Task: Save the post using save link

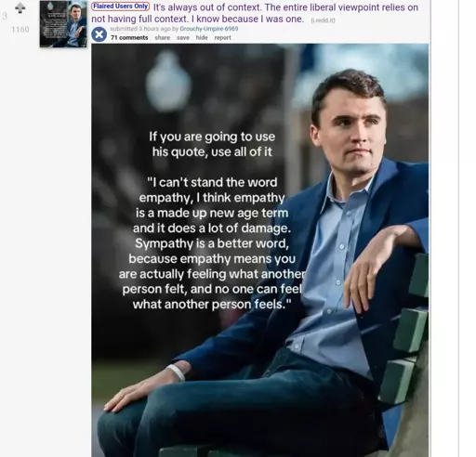Action: coord(183,38)
